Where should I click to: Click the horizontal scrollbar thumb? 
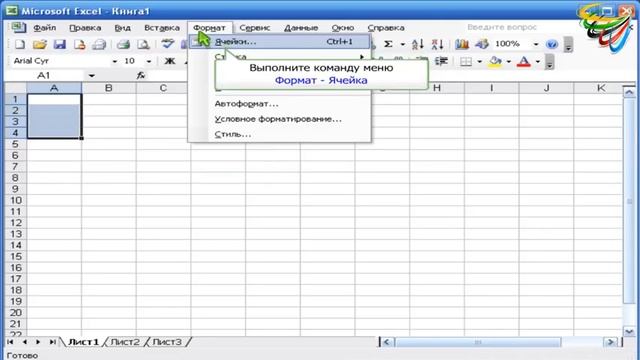[478, 342]
